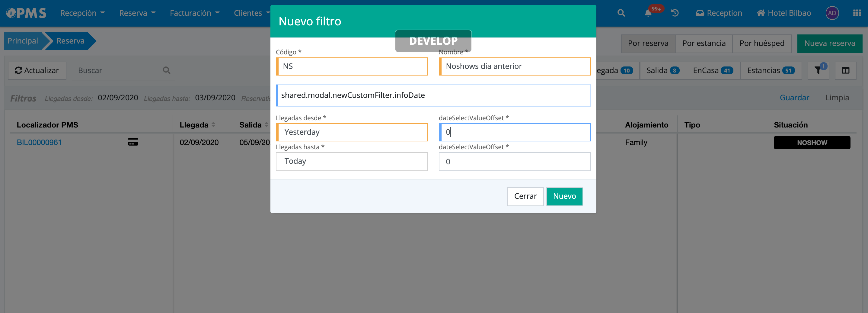
Task: Open the Llegadas hasta Today dropdown
Action: (352, 161)
